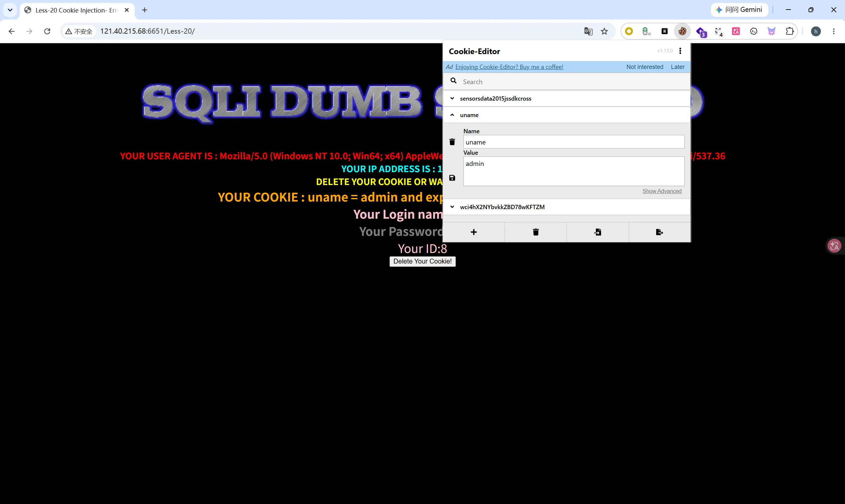Image resolution: width=845 pixels, height=504 pixels.
Task: Click the Google Translate icon in address bar
Action: coord(588,31)
